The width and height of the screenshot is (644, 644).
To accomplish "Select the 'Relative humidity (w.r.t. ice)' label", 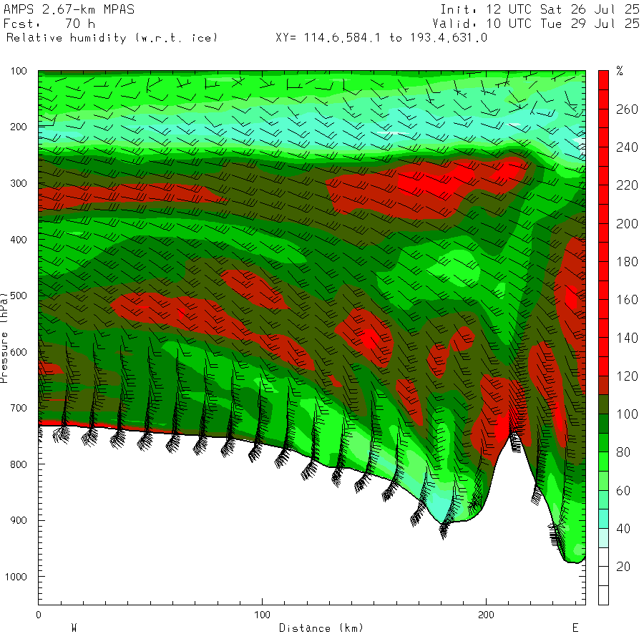I will pyautogui.click(x=112, y=38).
